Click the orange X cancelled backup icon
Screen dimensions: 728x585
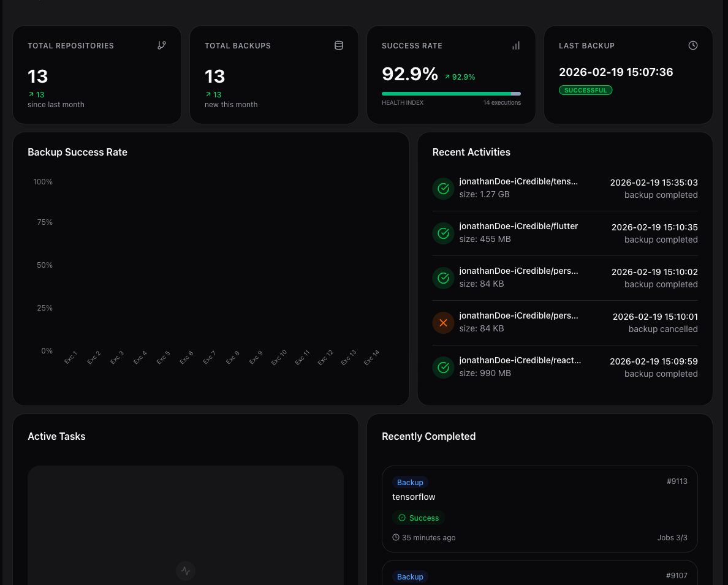(x=444, y=323)
